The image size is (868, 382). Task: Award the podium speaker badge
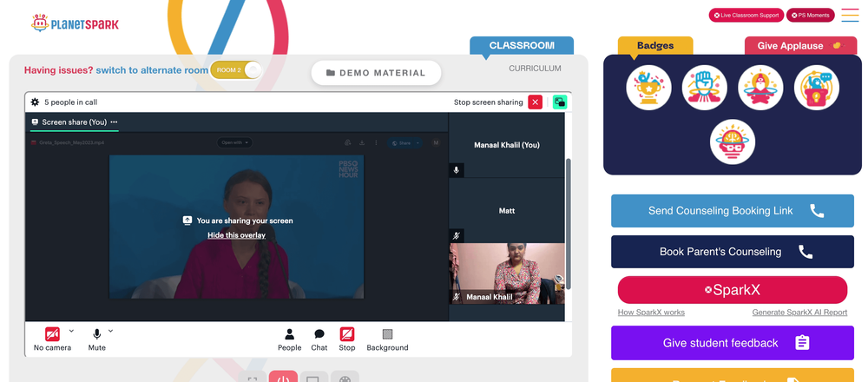(817, 88)
